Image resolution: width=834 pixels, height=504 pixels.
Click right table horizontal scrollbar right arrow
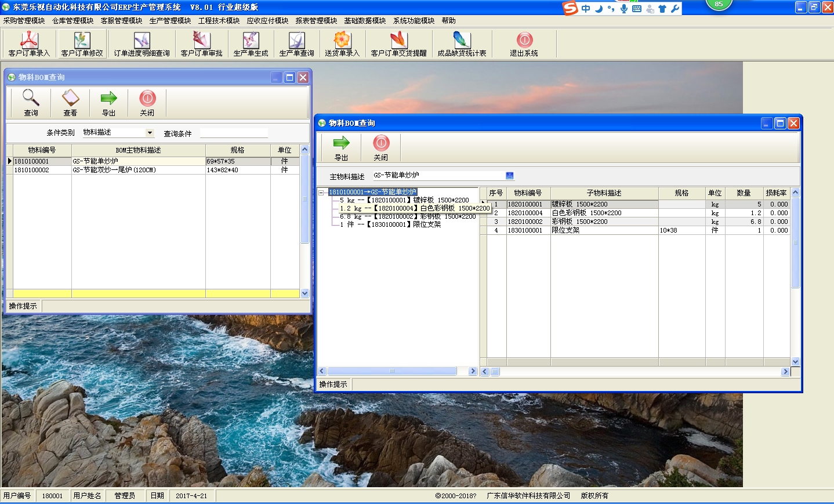click(x=785, y=372)
